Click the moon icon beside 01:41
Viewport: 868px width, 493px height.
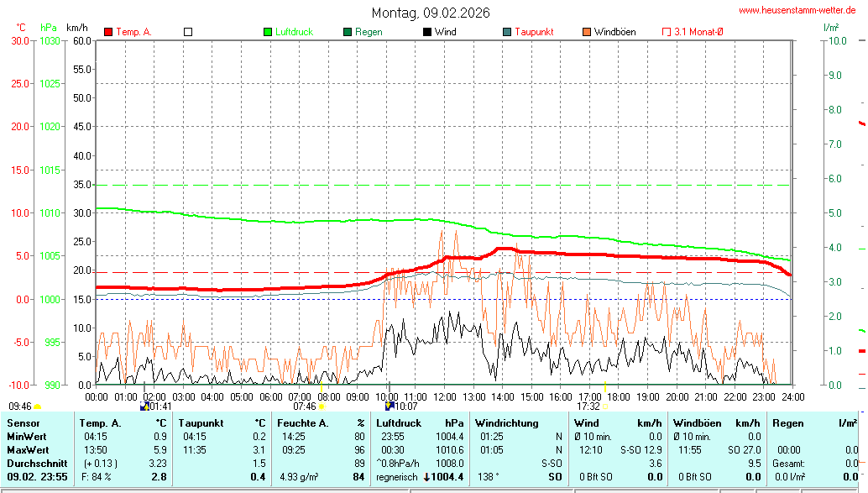click(144, 406)
